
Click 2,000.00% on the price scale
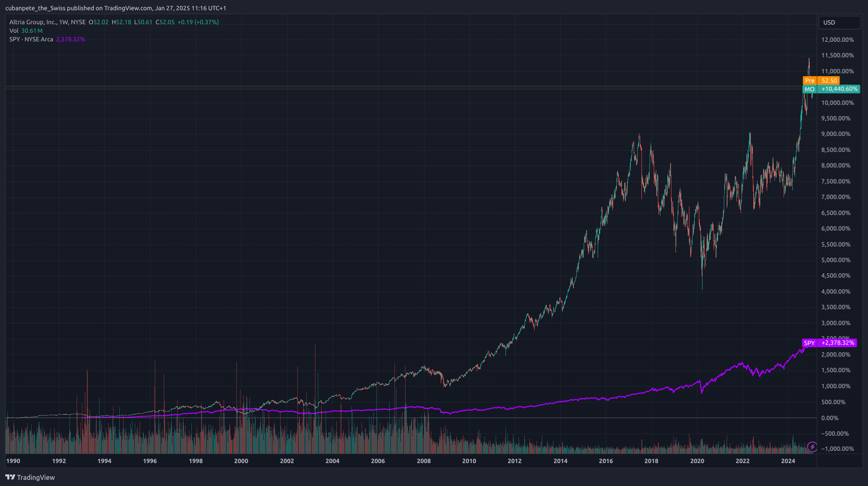pos(836,355)
